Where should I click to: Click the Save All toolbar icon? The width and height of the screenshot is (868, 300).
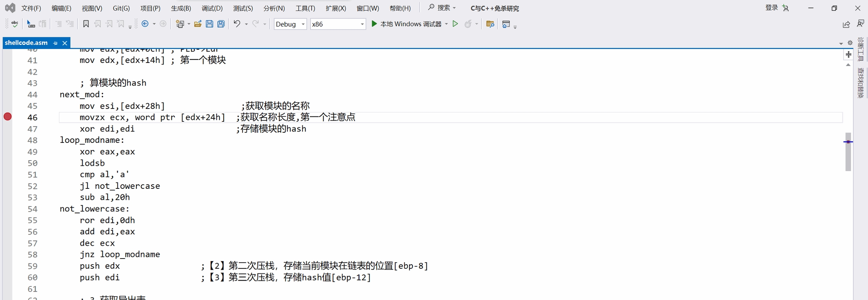point(221,24)
